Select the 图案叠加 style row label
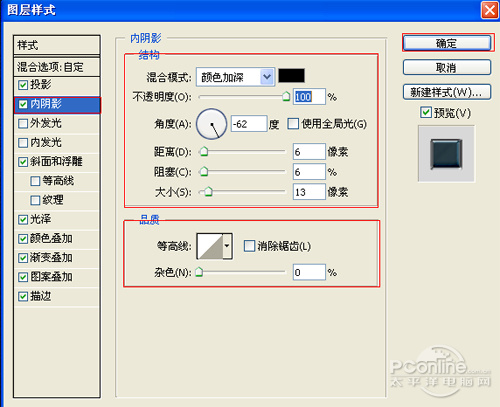The image size is (500, 407). [x=51, y=277]
